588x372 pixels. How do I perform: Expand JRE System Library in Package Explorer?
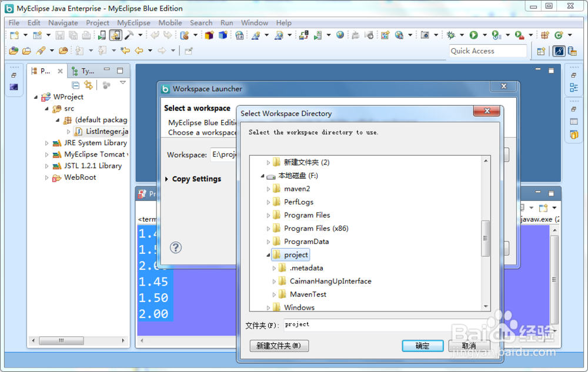pyautogui.click(x=46, y=143)
